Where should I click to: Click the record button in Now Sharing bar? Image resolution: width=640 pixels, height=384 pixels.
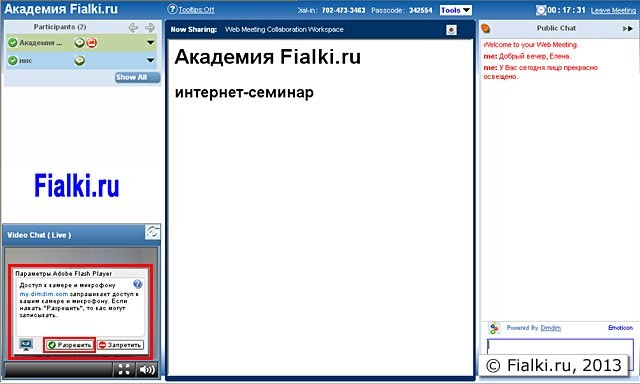451,30
